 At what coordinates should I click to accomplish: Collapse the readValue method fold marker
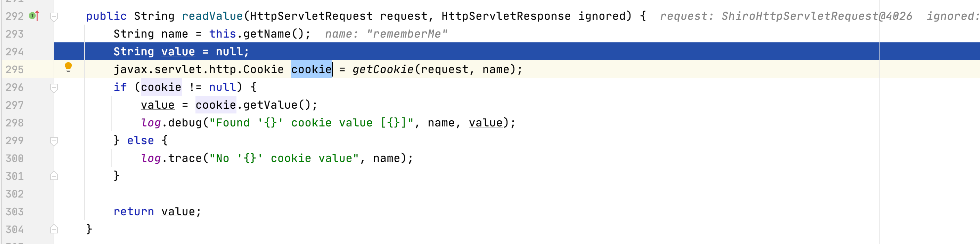tap(54, 16)
